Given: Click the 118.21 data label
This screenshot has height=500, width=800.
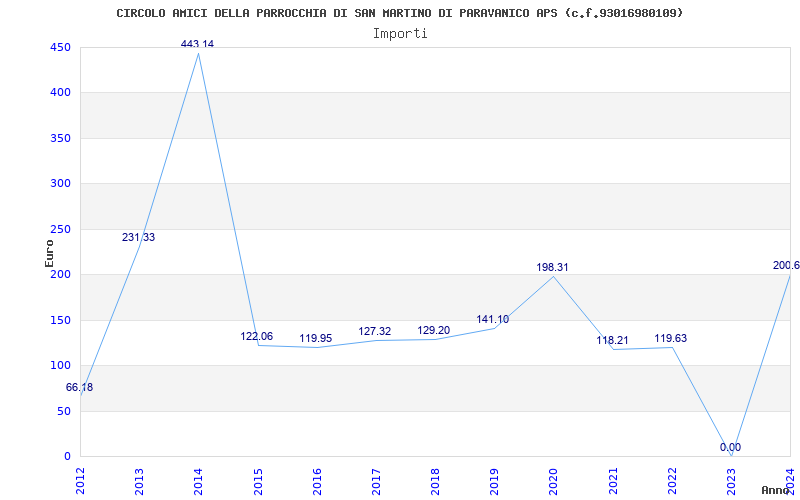Looking at the screenshot, I should click(612, 340).
